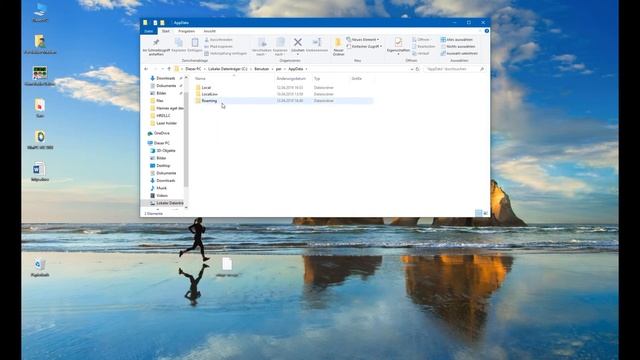Click Dieser PC in the address bar
Screen dimensions: 640x360
point(193,69)
